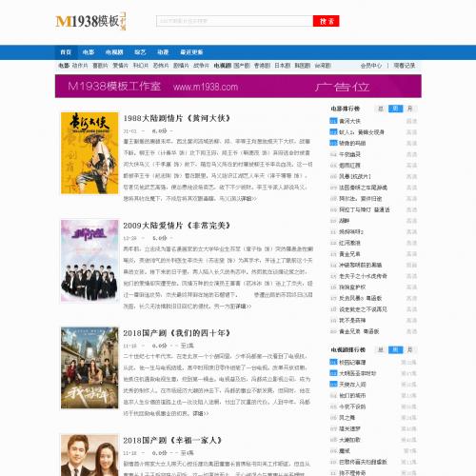Screen dimensions: 476x476
Task: Select 月 tab in 电影排行榜
Action: 409,109
